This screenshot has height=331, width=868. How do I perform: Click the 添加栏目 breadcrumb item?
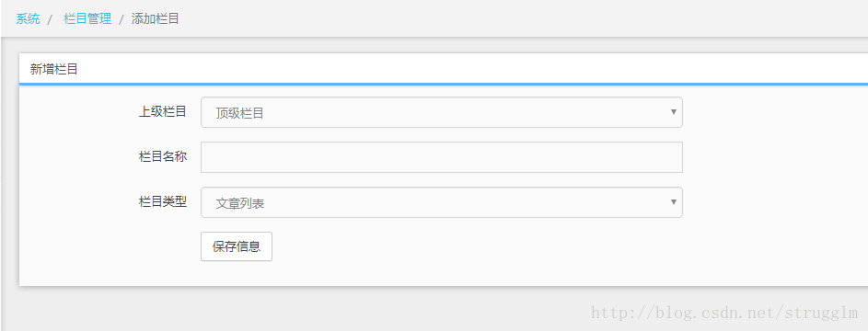pyautogui.click(x=155, y=18)
